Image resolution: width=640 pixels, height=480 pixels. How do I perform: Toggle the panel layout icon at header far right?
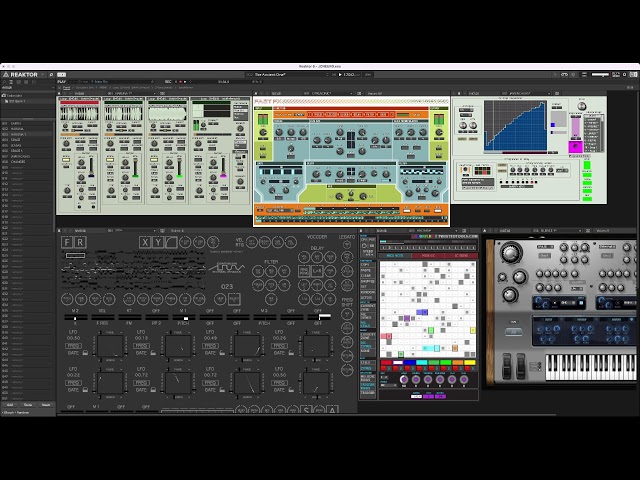633,75
